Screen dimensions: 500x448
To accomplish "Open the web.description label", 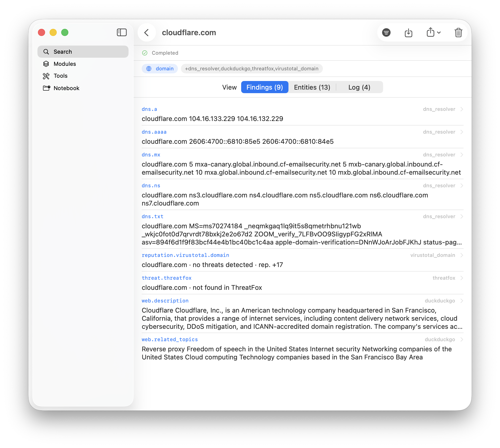I will (165, 301).
